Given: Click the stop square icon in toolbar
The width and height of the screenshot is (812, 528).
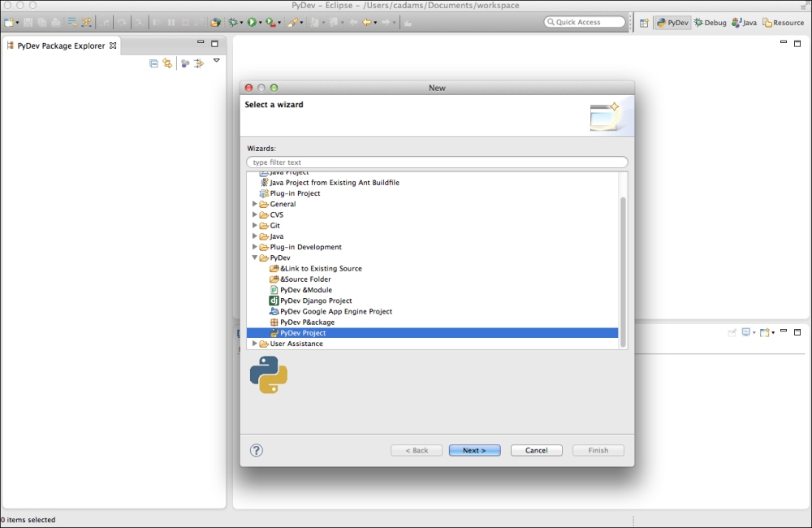Looking at the screenshot, I should pyautogui.click(x=185, y=22).
